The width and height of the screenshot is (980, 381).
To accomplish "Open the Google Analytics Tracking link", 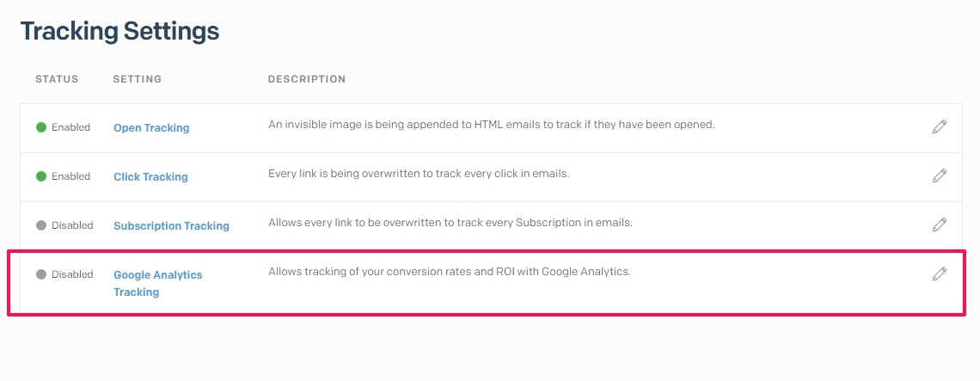I will [158, 284].
